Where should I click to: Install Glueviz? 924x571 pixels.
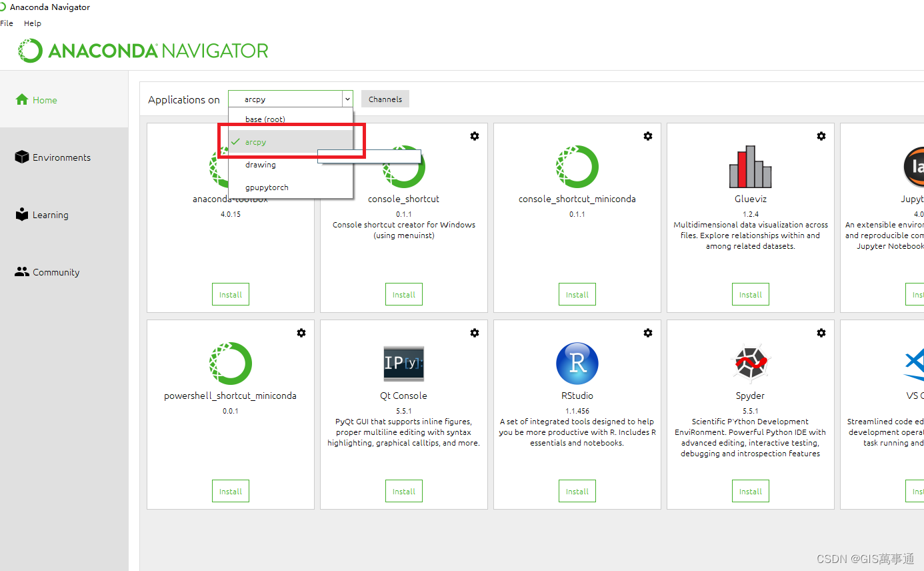[x=751, y=294]
